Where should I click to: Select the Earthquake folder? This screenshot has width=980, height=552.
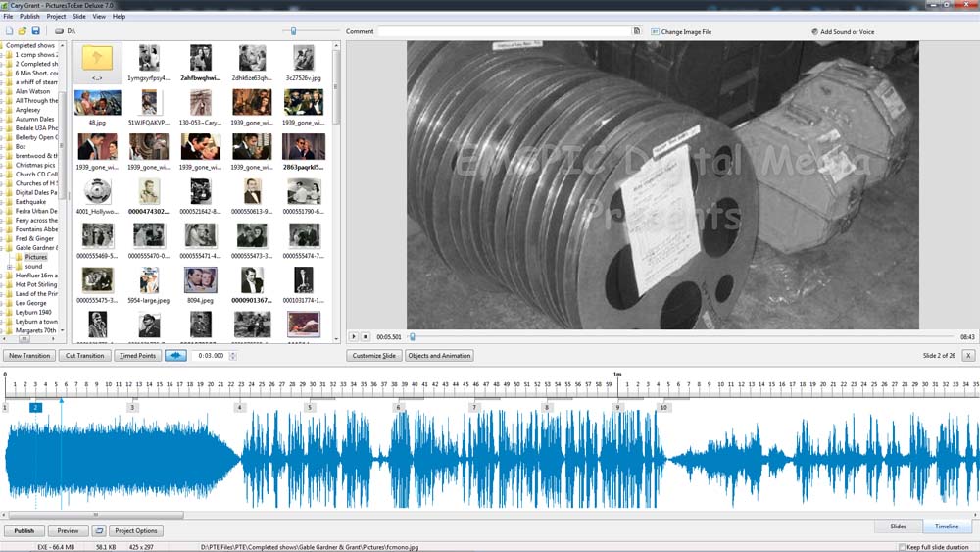click(30, 202)
